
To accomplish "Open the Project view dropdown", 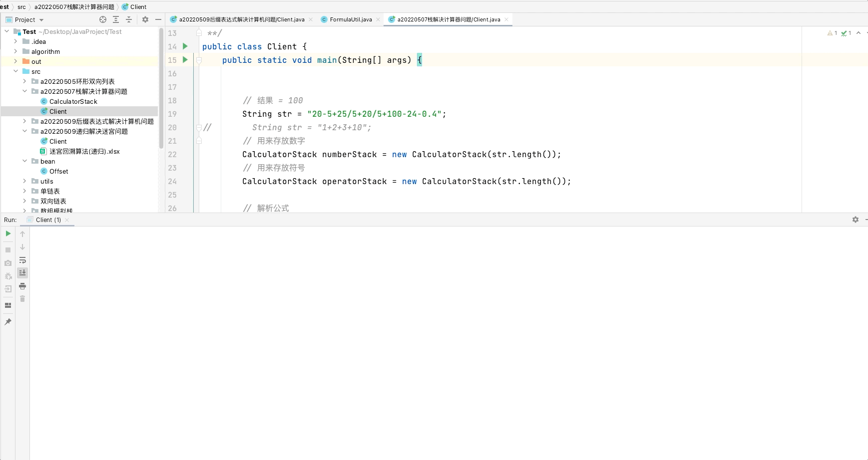I will tap(41, 20).
